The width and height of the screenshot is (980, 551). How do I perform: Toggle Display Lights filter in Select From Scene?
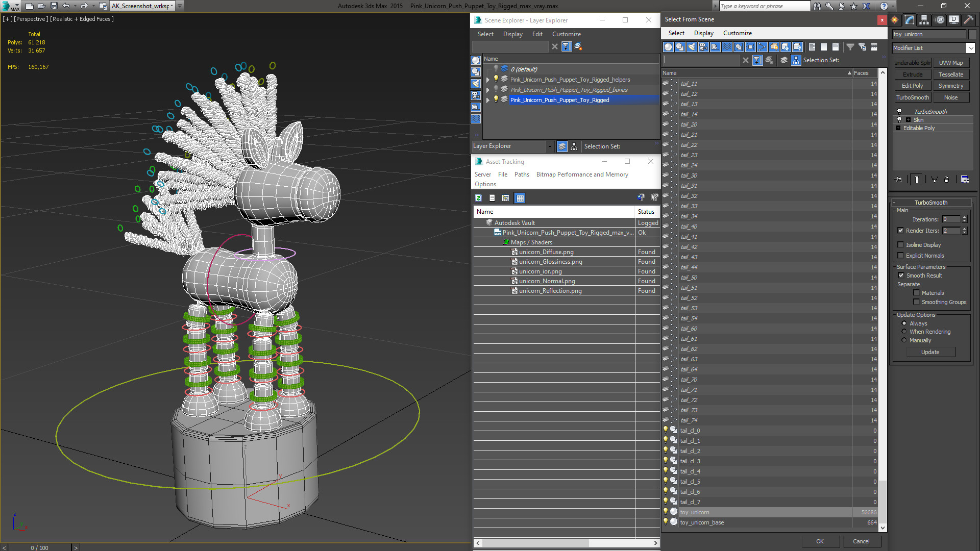tap(692, 47)
